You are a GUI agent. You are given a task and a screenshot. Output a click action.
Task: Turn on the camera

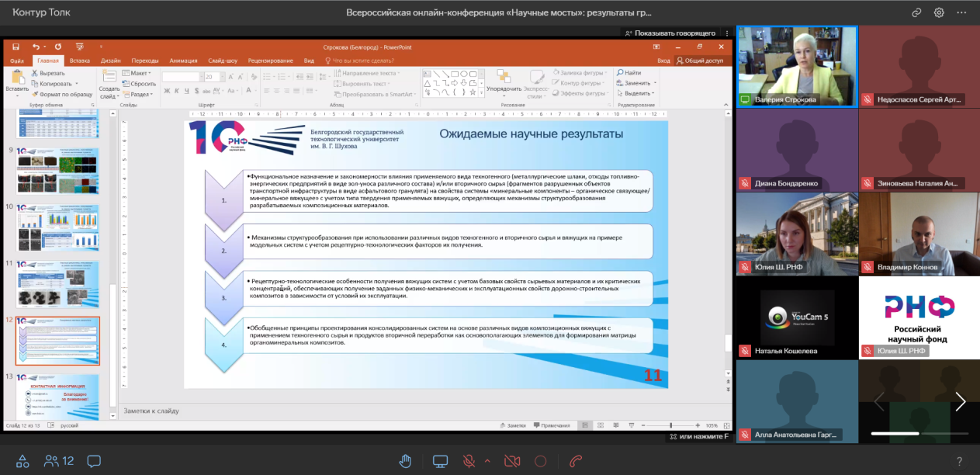[x=511, y=461]
